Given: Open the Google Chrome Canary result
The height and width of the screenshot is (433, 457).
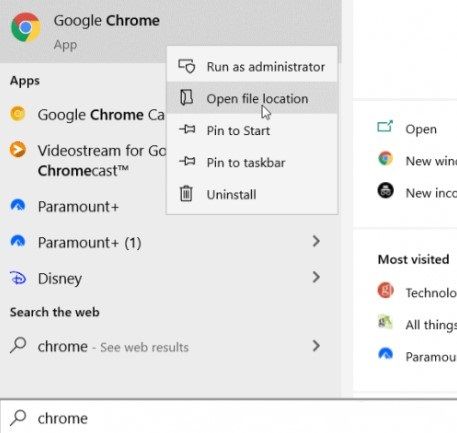Looking at the screenshot, I should coord(83,115).
